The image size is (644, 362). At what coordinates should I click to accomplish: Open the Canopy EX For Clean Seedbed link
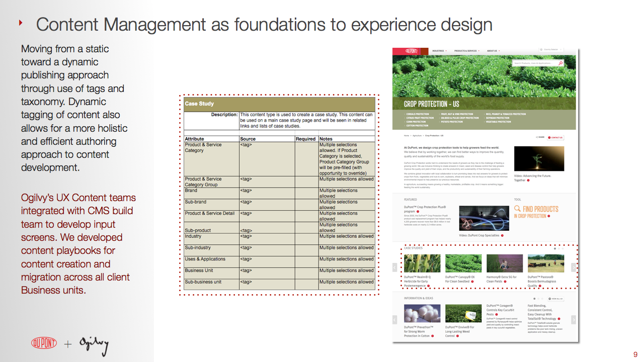pyautogui.click(x=460, y=279)
